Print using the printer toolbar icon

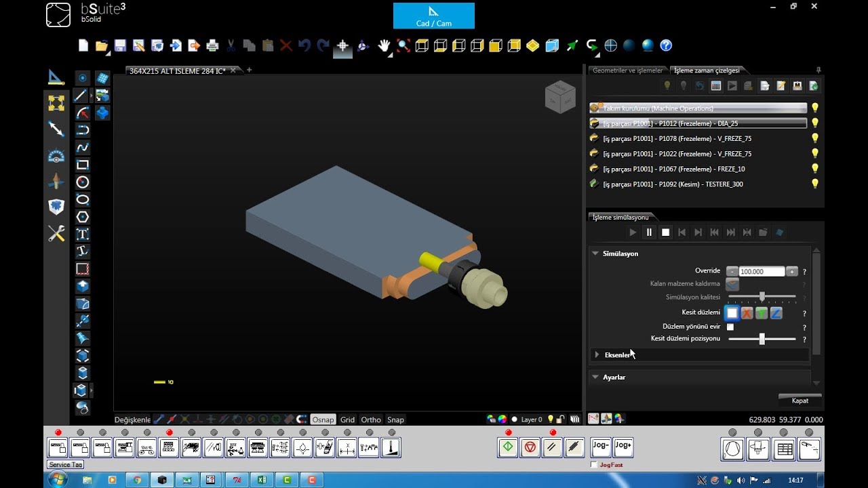pos(212,45)
